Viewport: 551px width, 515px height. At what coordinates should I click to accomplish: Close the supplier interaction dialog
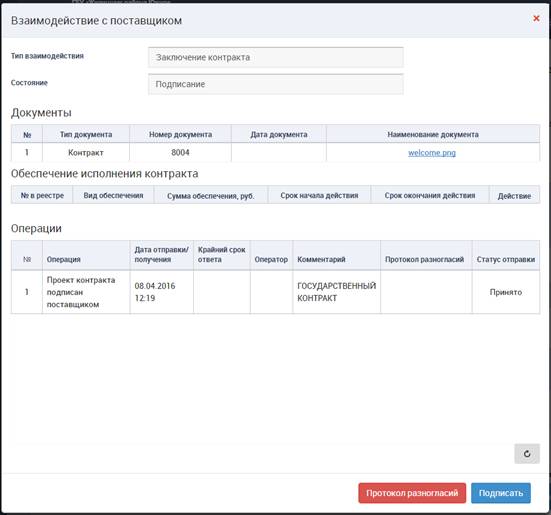pyautogui.click(x=536, y=18)
